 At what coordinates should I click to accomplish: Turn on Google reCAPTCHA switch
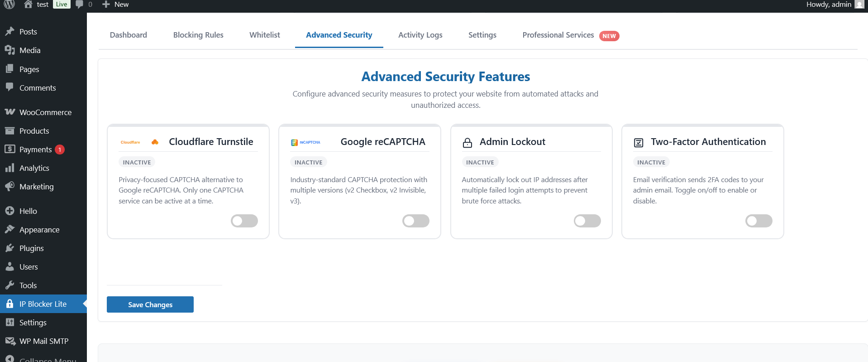click(415, 221)
